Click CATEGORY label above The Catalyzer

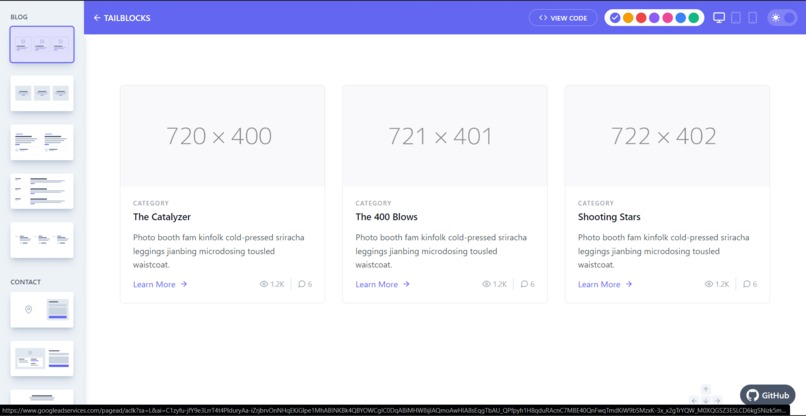151,203
